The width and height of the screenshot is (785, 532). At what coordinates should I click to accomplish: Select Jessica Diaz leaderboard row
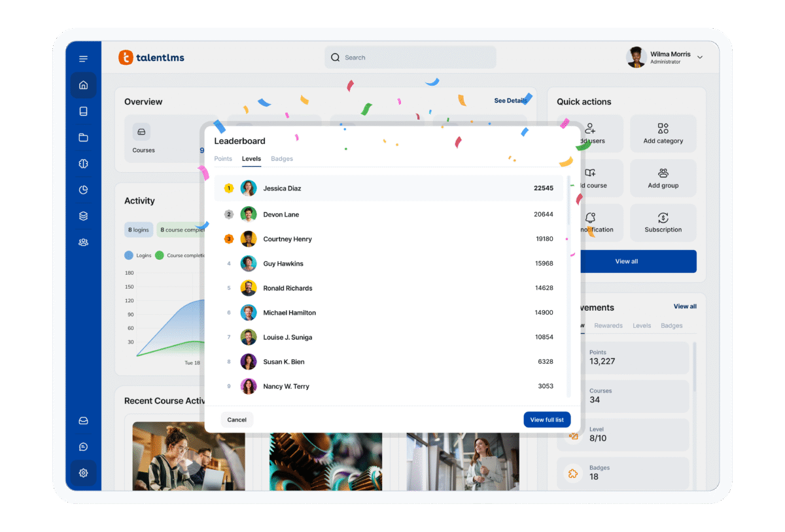pos(389,188)
